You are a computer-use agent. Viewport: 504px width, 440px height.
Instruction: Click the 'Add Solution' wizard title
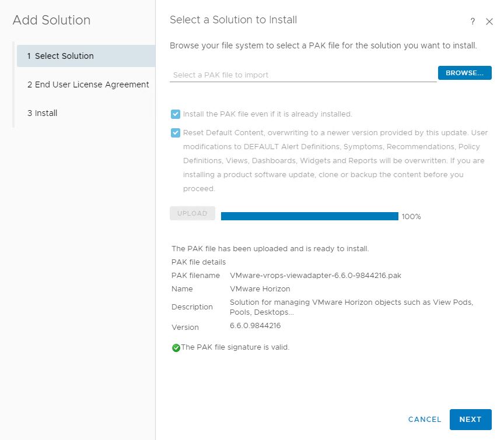pos(52,20)
